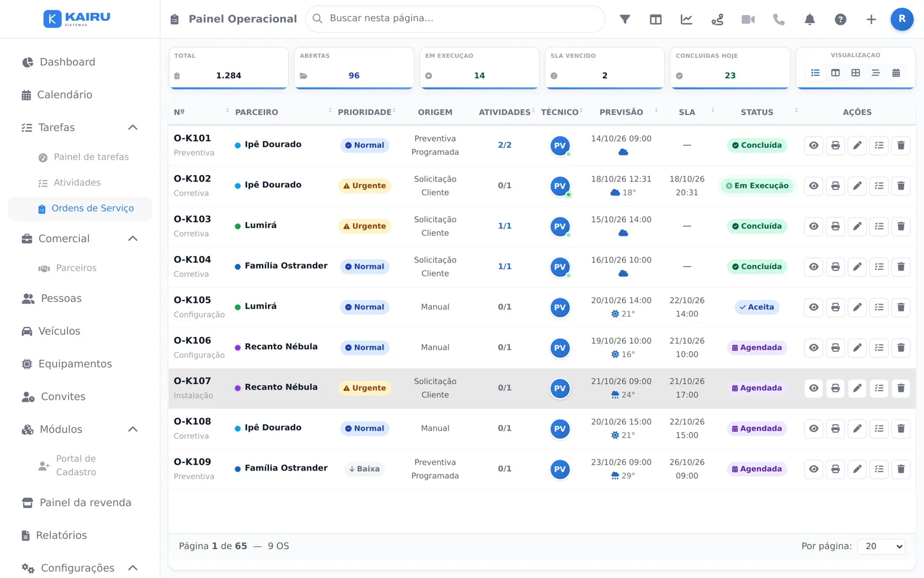The height and width of the screenshot is (578, 924).
Task: Delete order O-K105 with trash icon
Action: point(901,307)
